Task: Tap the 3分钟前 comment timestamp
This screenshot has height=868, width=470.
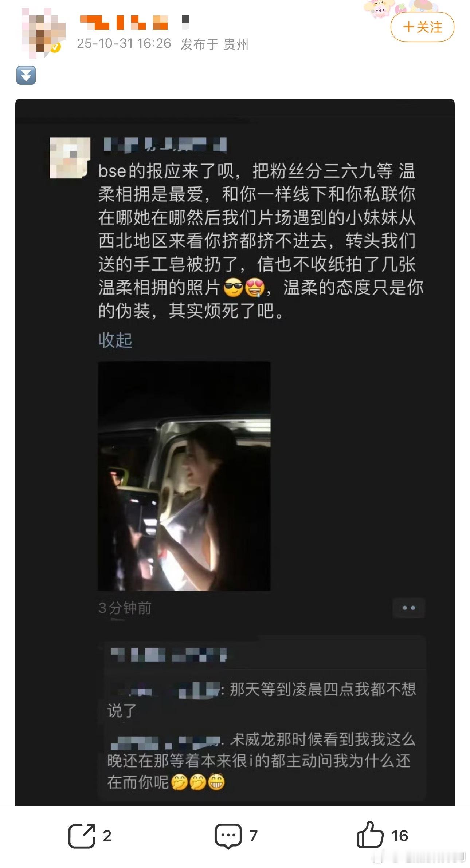Action: point(125,608)
